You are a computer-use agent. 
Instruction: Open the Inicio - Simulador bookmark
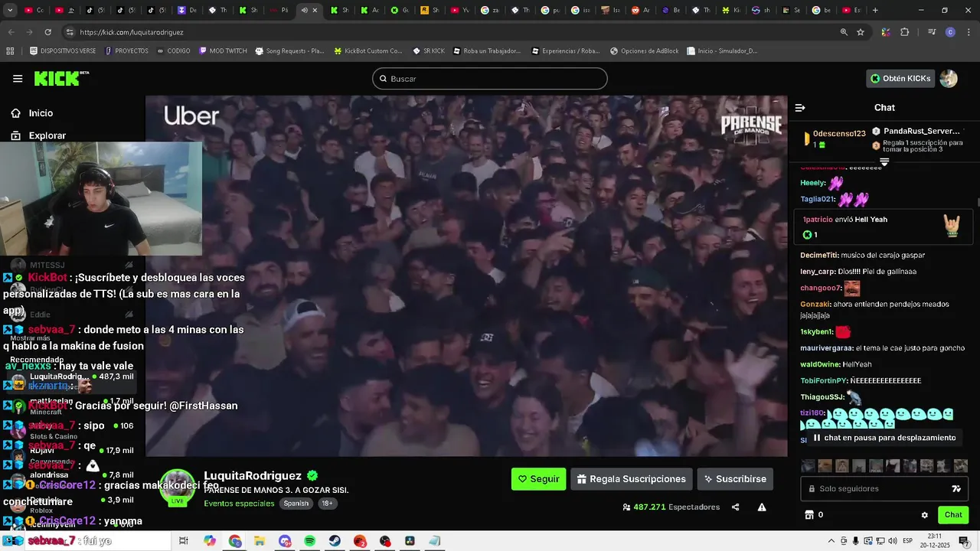[x=722, y=51]
